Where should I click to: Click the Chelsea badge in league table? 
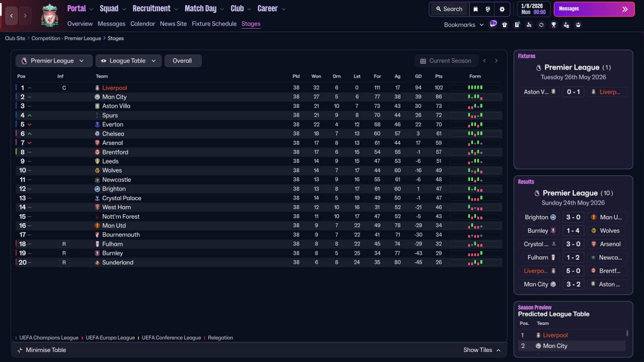[98, 134]
